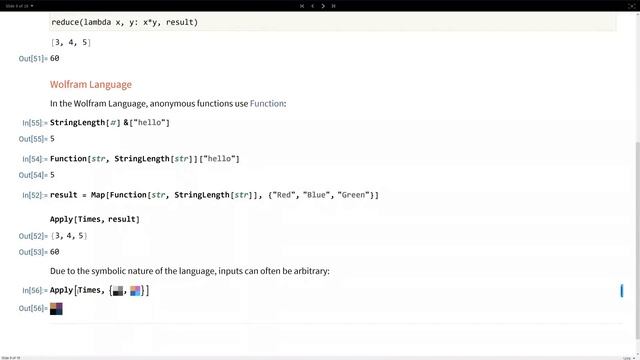Click the Out[55] cell label
The width and height of the screenshot is (640, 360).
click(x=33, y=139)
